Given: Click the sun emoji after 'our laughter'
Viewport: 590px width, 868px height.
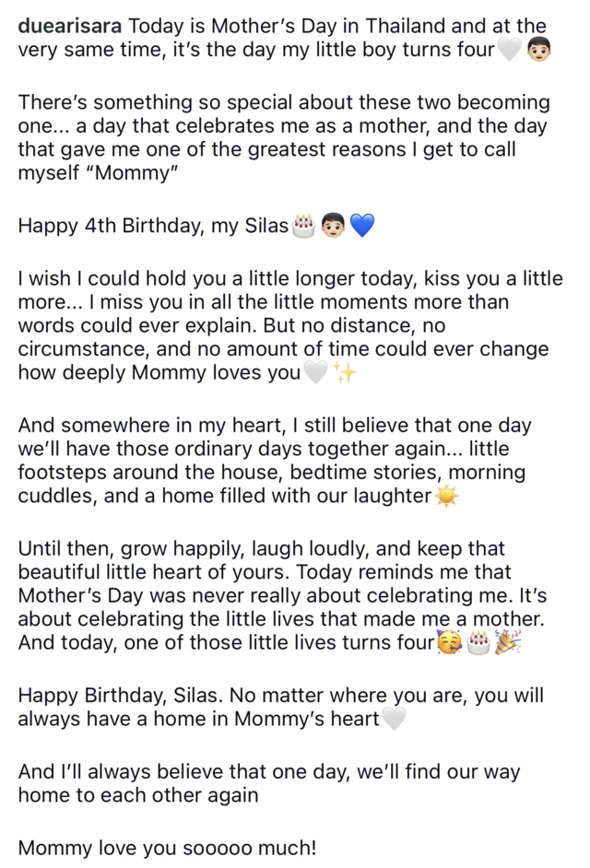Looking at the screenshot, I should (446, 497).
